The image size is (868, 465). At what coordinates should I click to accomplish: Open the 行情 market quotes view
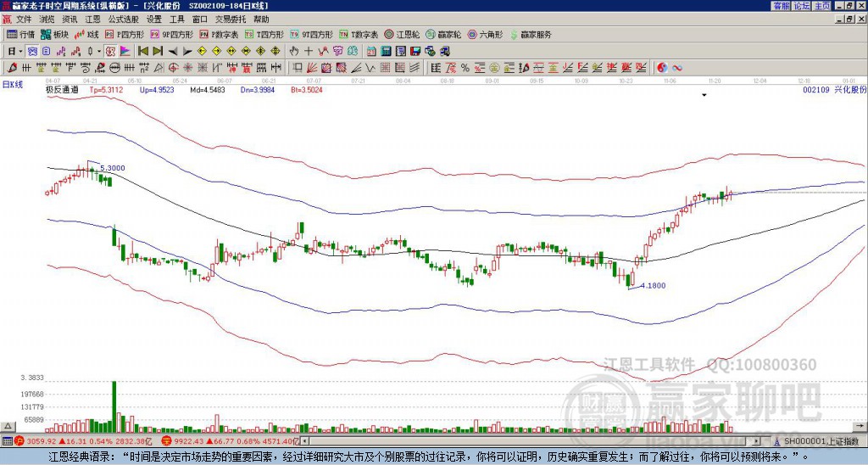pos(20,34)
